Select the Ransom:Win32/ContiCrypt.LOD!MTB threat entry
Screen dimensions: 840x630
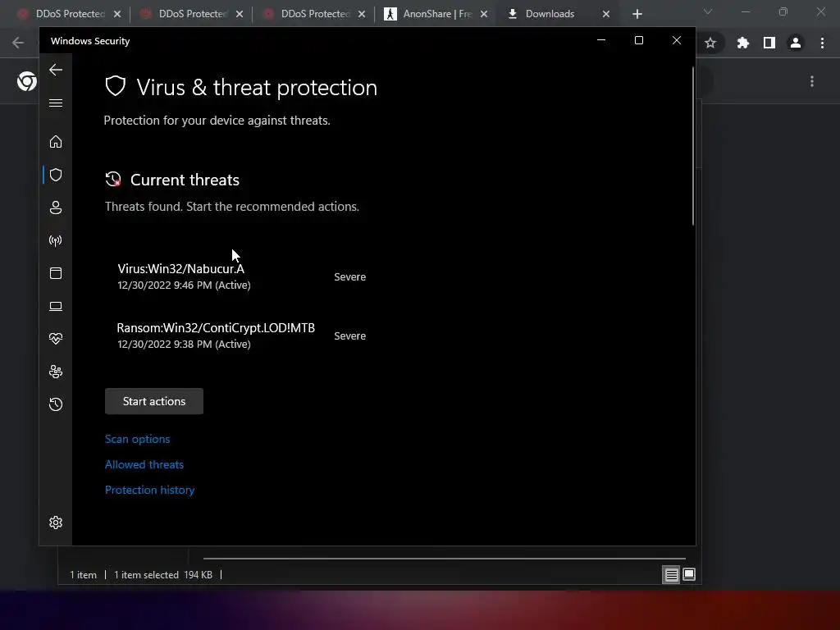(x=242, y=336)
